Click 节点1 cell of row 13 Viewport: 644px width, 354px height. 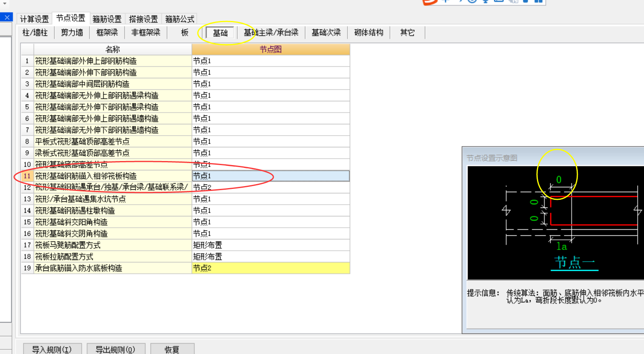[x=271, y=199]
